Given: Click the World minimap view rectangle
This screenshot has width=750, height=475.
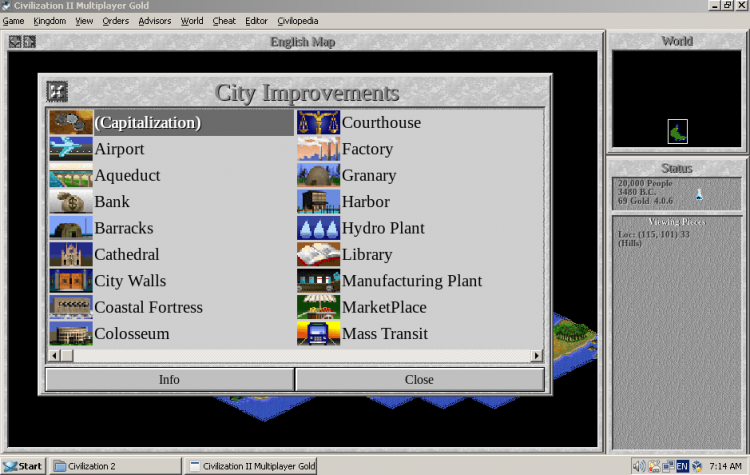Looking at the screenshot, I should 677,132.
